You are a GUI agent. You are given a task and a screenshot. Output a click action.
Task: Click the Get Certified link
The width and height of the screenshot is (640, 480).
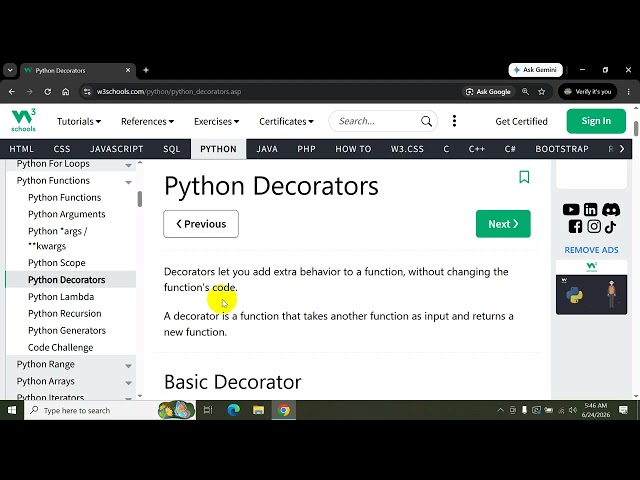pyautogui.click(x=521, y=121)
